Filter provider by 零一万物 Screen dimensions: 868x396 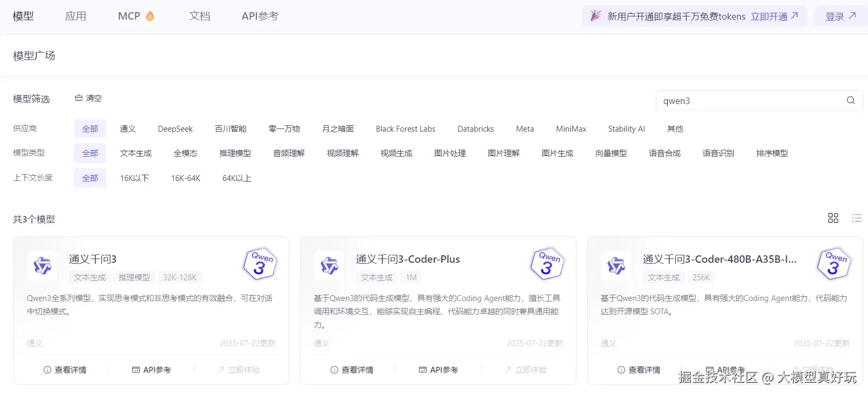point(285,129)
